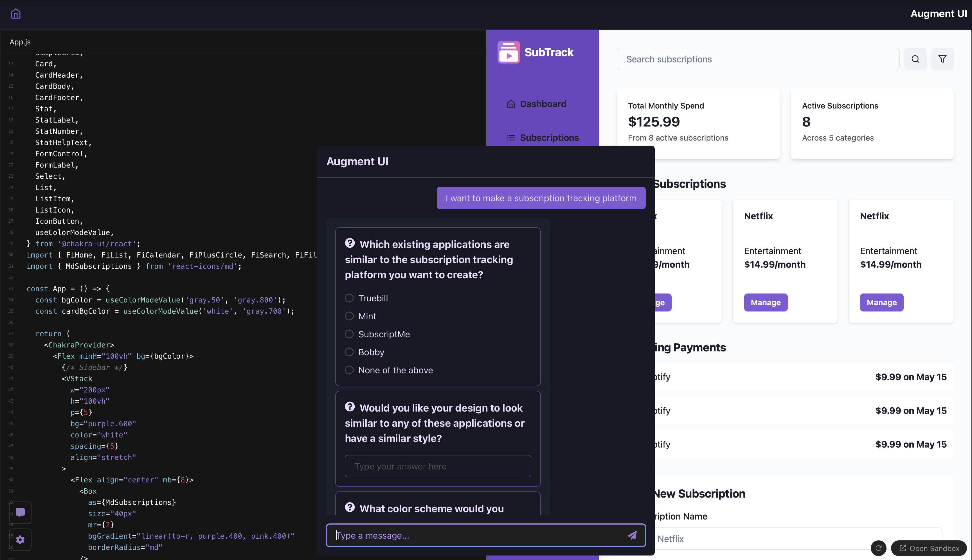The width and height of the screenshot is (972, 560).
Task: Choose the SubscriptMe radio option
Action: 349,334
